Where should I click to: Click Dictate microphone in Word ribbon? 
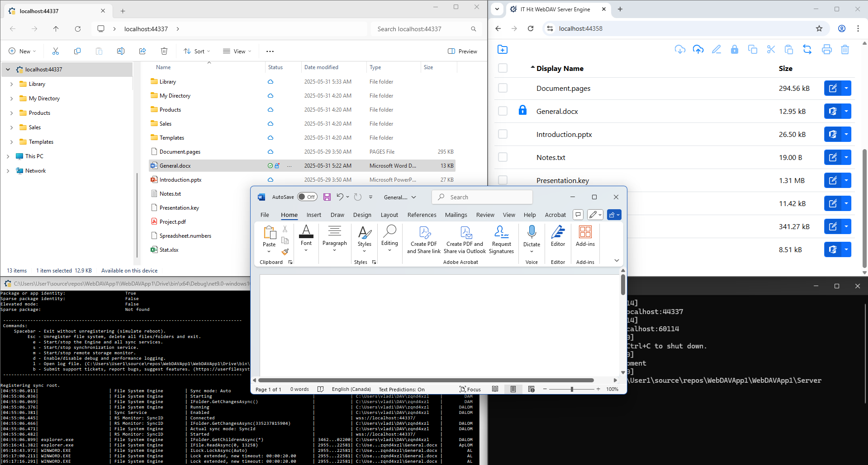[x=531, y=240]
